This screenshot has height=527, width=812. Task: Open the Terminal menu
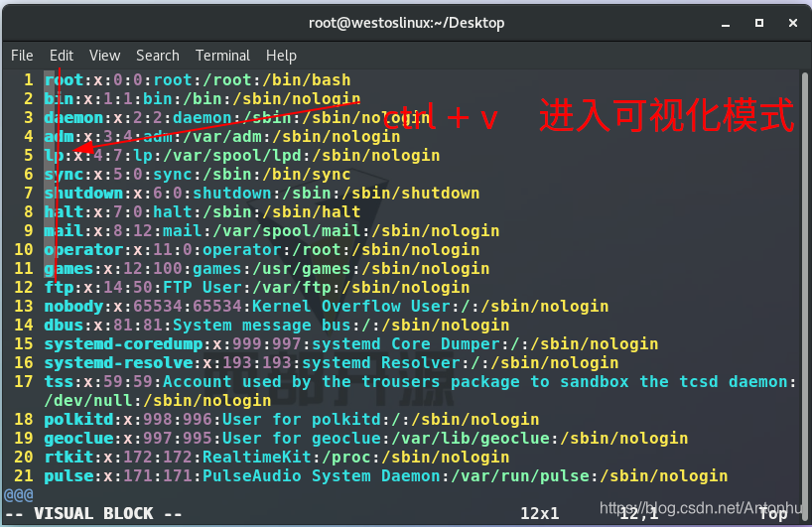pos(222,56)
